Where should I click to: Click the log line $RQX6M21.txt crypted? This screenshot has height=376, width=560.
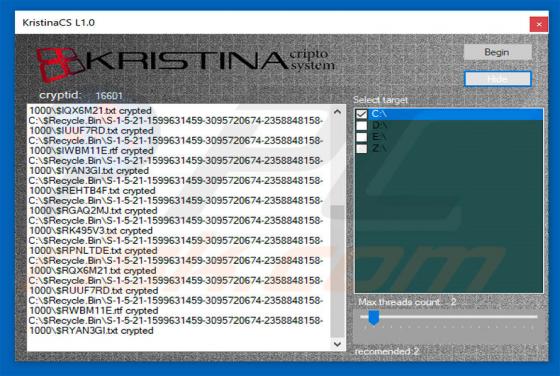[92, 271]
